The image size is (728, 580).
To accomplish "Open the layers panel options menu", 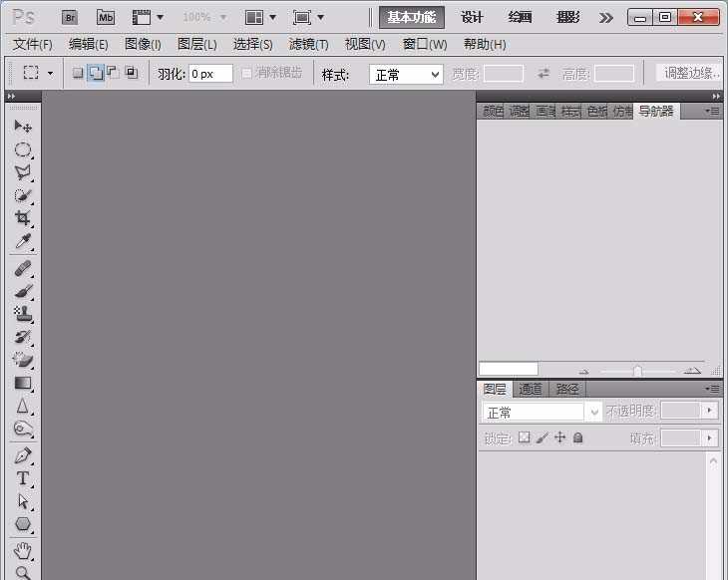I will pyautogui.click(x=712, y=389).
